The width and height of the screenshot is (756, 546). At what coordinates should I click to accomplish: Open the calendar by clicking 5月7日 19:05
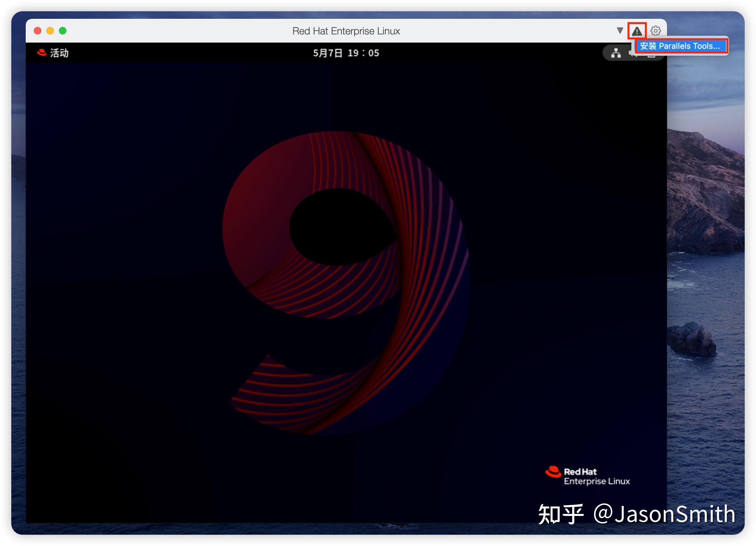tap(346, 53)
